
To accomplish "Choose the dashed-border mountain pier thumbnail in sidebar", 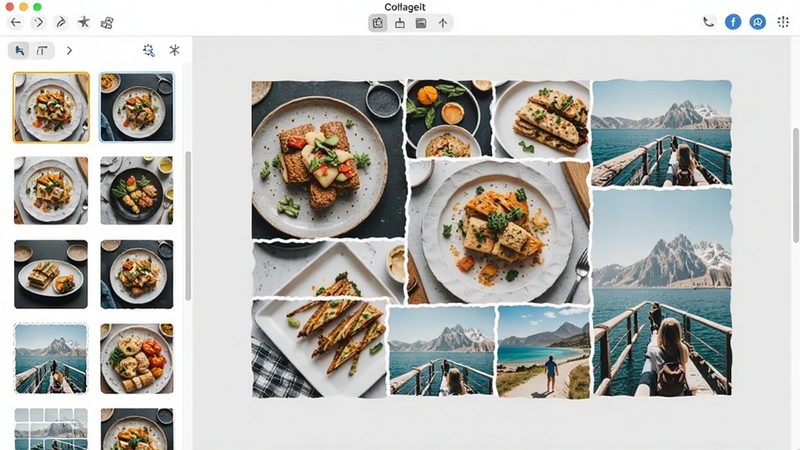I will click(51, 358).
